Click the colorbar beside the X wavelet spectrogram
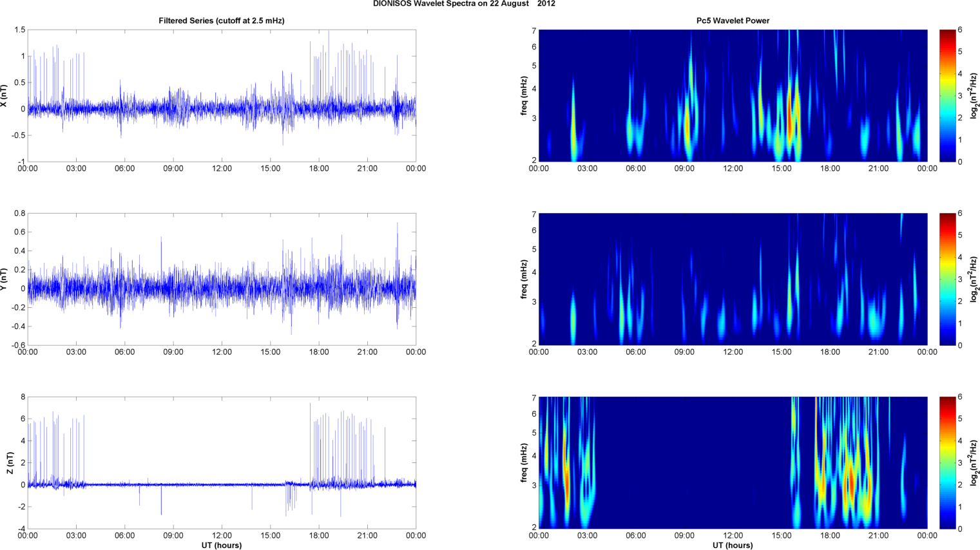This screenshot has width=980, height=550. pos(947,96)
